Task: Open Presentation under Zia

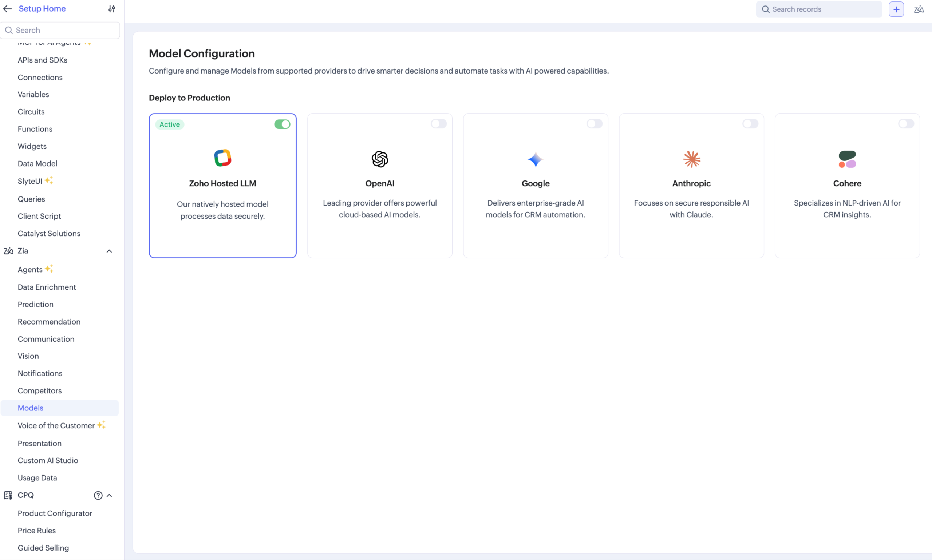Action: click(x=40, y=444)
